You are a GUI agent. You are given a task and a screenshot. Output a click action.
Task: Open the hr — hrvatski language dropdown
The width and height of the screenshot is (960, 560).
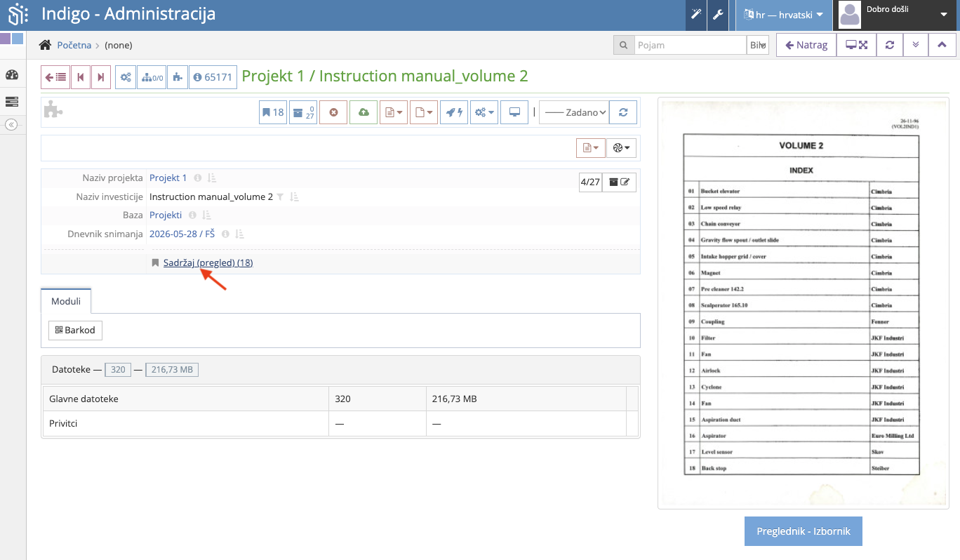coord(783,15)
